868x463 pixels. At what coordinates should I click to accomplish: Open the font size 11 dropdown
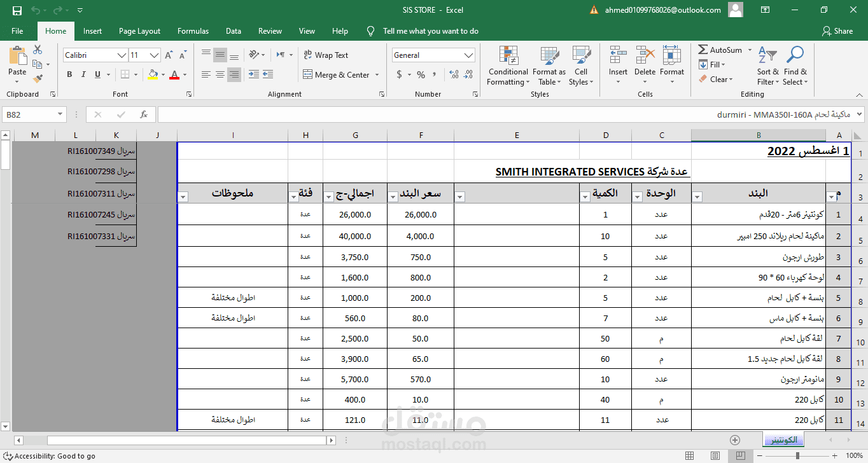tap(154, 55)
